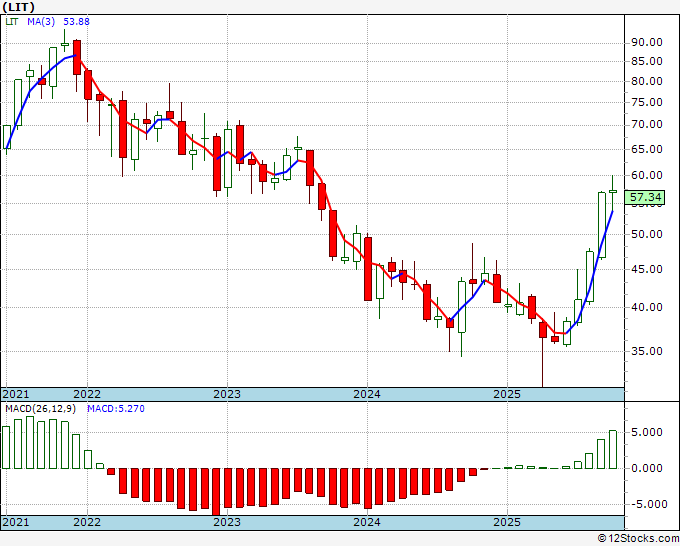Click 2023 on the price chart timeline
The width and height of the screenshot is (680, 546).
[x=227, y=394]
